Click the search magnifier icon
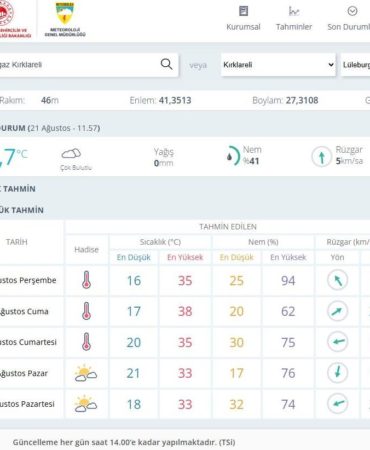 166,64
